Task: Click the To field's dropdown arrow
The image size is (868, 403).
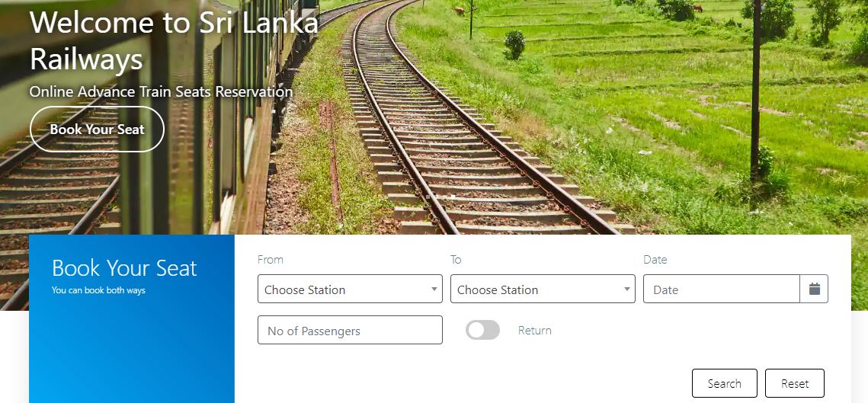Action: pos(627,289)
